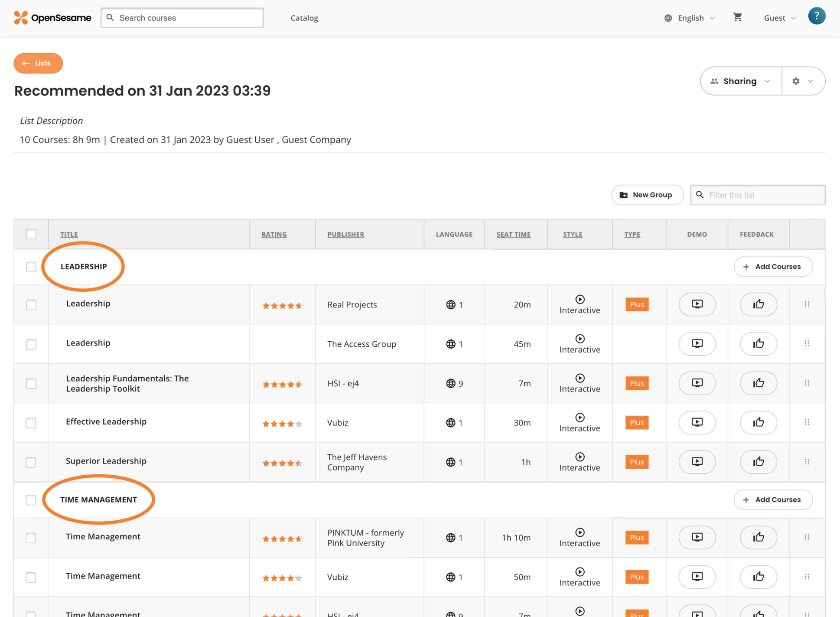Image resolution: width=840 pixels, height=617 pixels.
Task: Add Courses to LEADERSHIP group
Action: point(773,267)
